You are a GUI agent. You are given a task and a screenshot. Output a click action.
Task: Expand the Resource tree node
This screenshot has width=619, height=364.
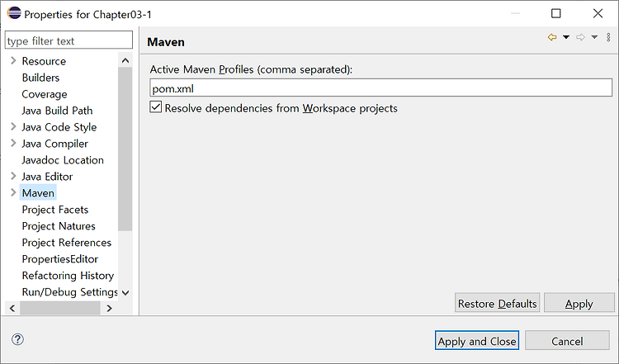click(x=13, y=60)
